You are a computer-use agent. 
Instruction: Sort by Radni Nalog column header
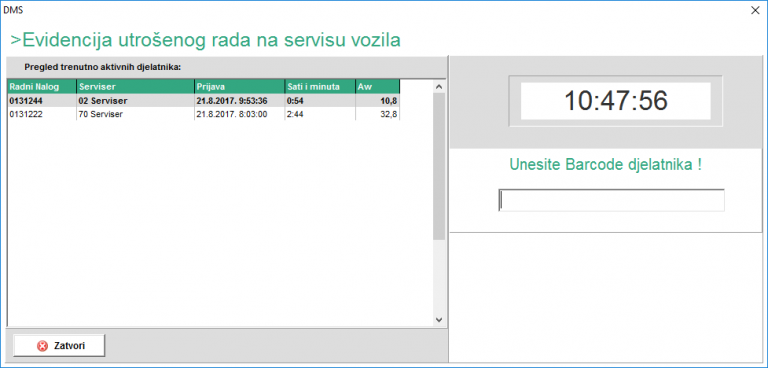(x=42, y=87)
